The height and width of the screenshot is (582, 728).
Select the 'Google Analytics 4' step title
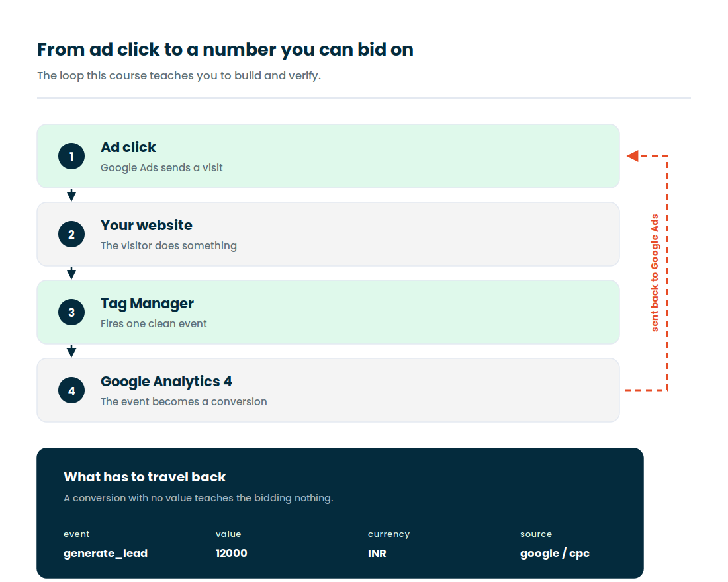[166, 382]
